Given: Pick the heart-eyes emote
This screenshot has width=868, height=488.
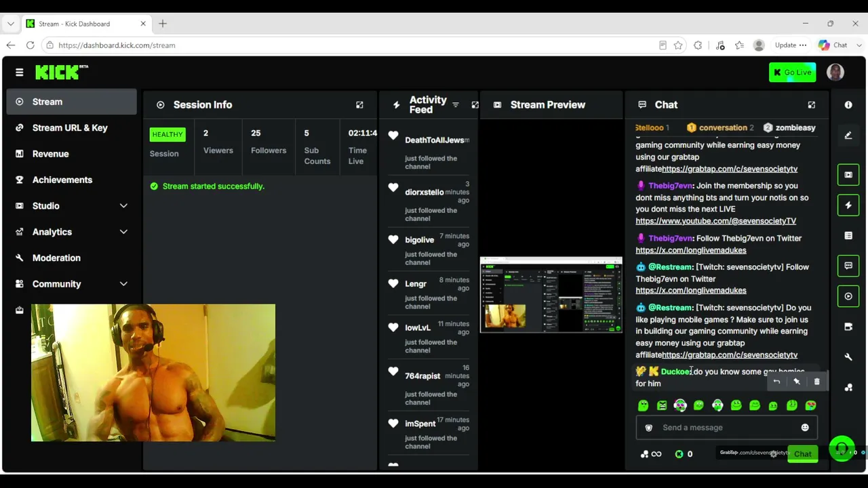Looking at the screenshot, I should coord(810,405).
